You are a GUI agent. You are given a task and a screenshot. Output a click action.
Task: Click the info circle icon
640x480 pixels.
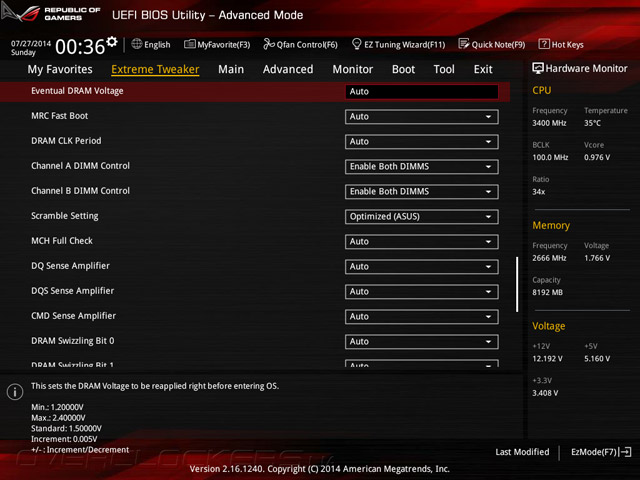[x=15, y=392]
